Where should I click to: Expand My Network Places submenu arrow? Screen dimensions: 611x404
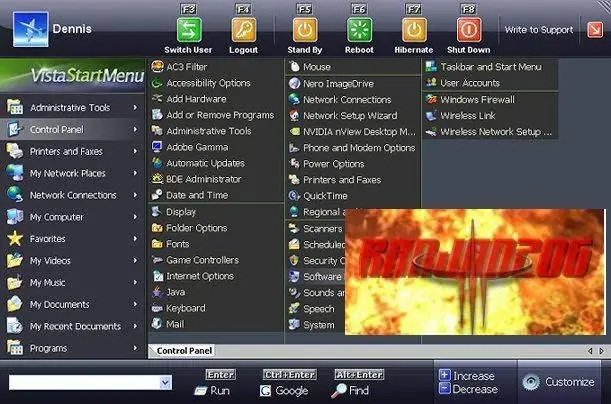tap(135, 173)
